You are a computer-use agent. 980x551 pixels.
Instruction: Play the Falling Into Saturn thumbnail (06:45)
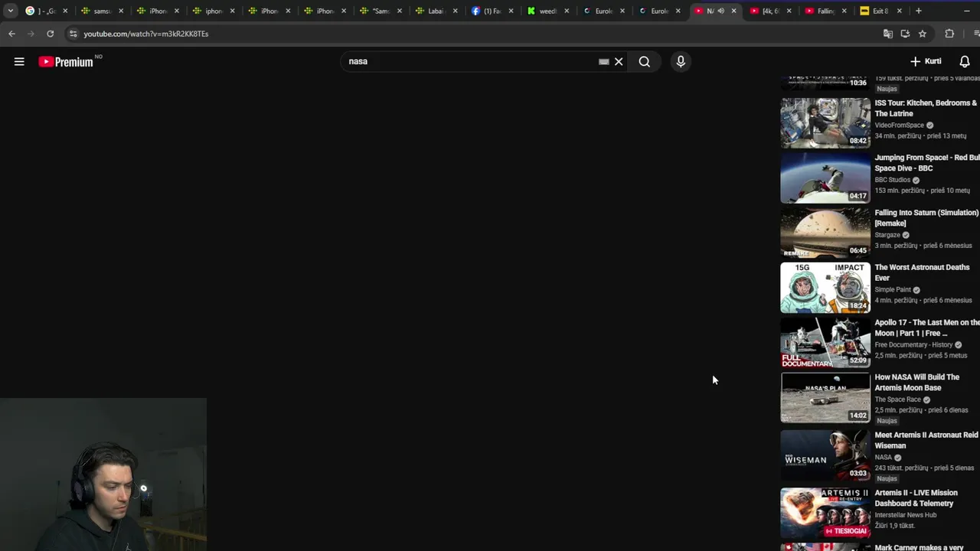tap(825, 233)
